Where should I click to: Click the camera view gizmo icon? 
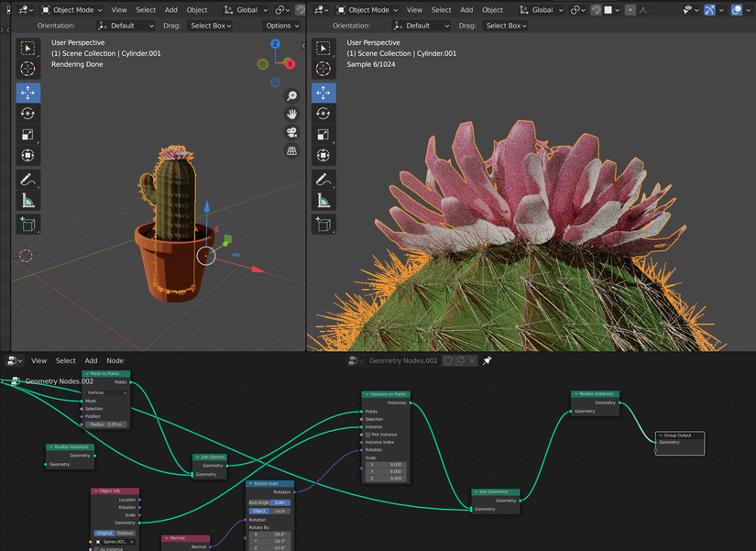(291, 133)
